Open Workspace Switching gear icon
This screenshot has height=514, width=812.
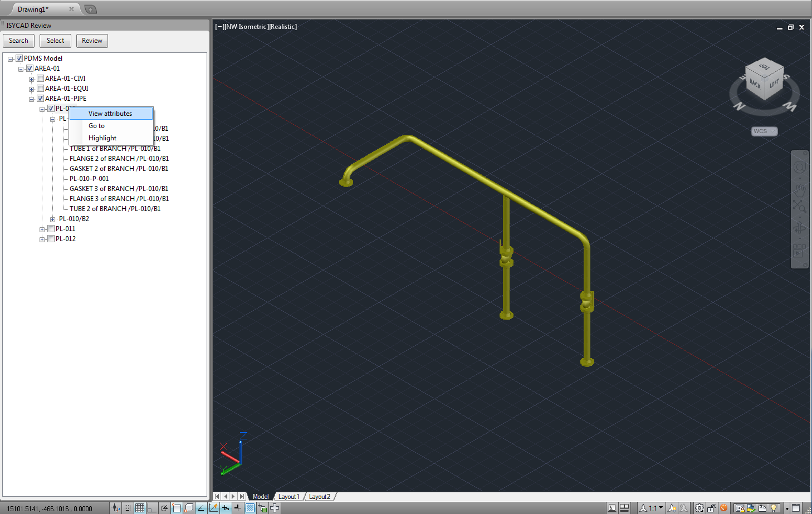point(700,508)
